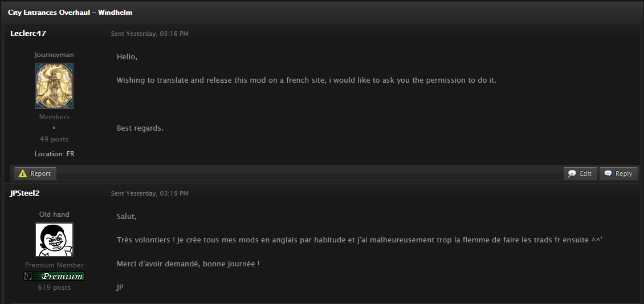Open Leclerc47's golden avatar image
The height and width of the screenshot is (304, 644).
tap(54, 86)
